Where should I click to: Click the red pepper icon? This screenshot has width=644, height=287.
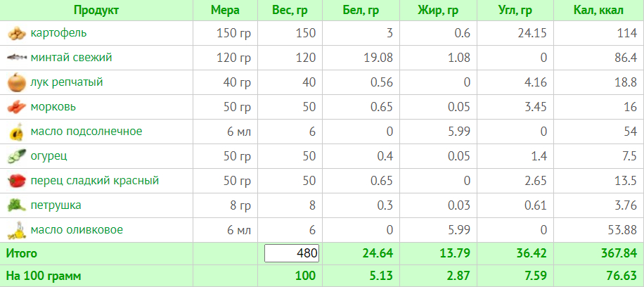tap(16, 181)
